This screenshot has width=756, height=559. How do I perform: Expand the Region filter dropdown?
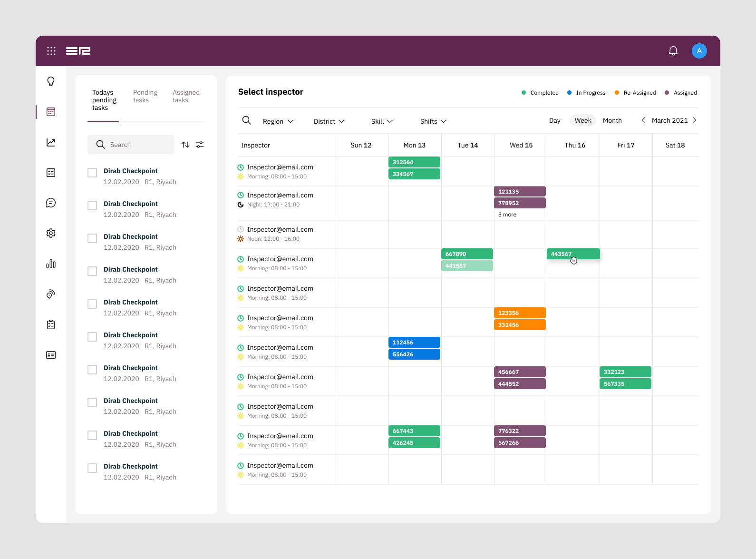[278, 121]
